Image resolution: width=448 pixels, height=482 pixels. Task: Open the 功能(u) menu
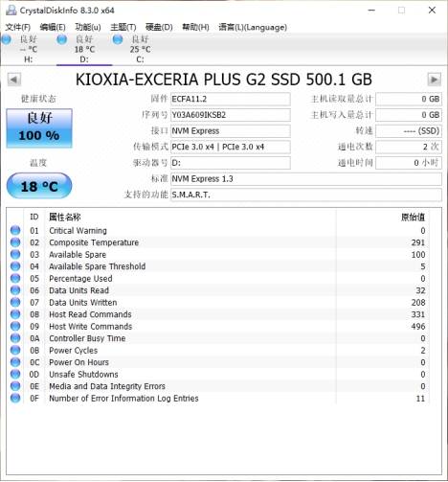click(x=88, y=27)
